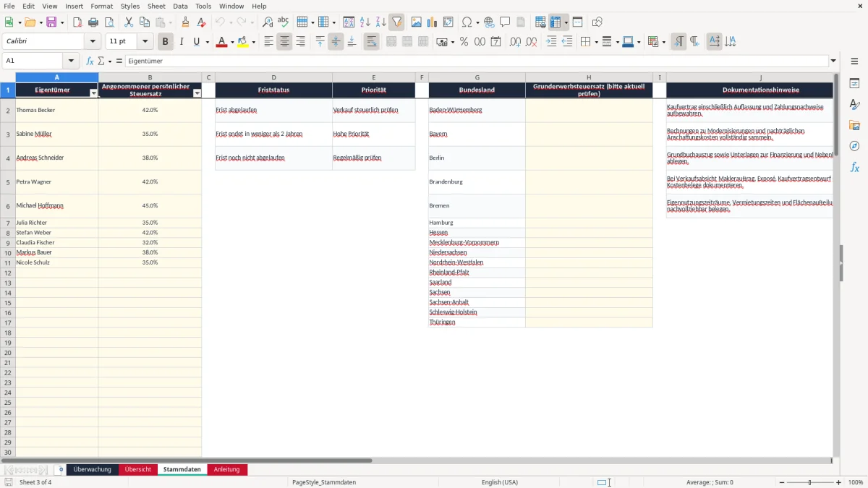
Task: Click the Save document icon
Action: tap(51, 22)
